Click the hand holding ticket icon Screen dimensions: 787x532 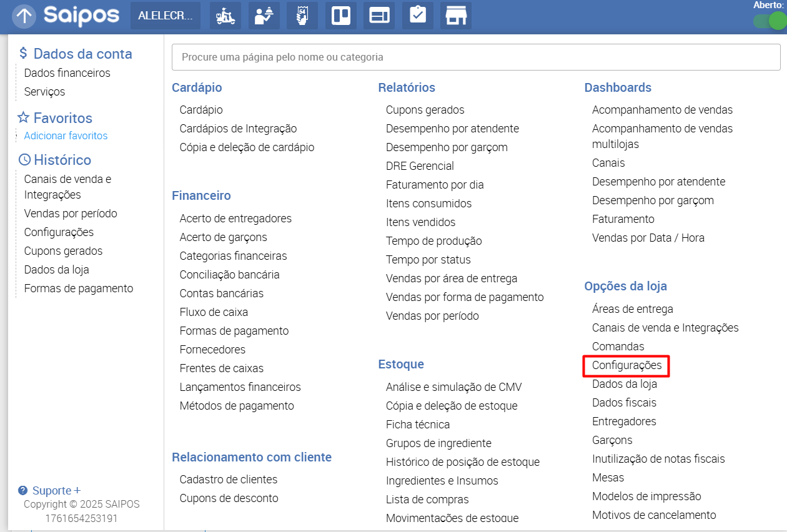coord(302,16)
